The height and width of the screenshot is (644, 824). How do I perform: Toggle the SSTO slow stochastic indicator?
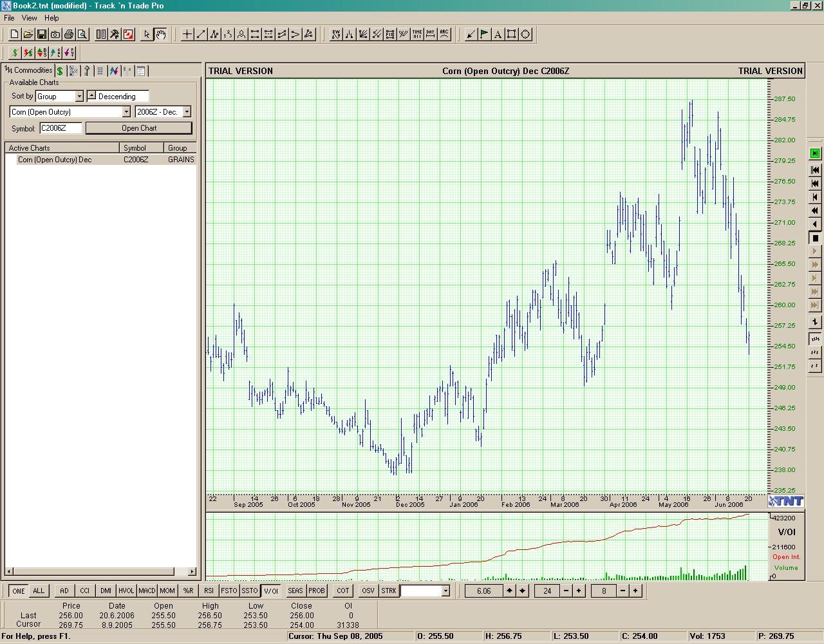coord(250,591)
